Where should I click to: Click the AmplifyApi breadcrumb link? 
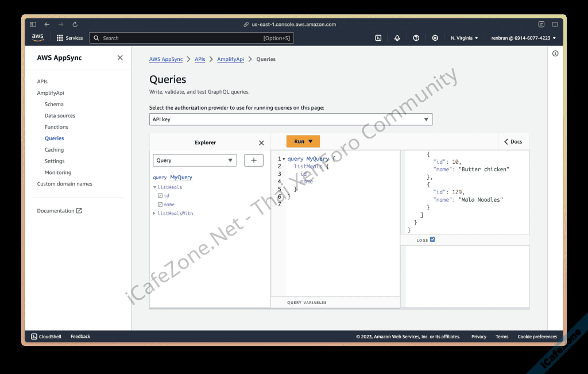pos(230,59)
